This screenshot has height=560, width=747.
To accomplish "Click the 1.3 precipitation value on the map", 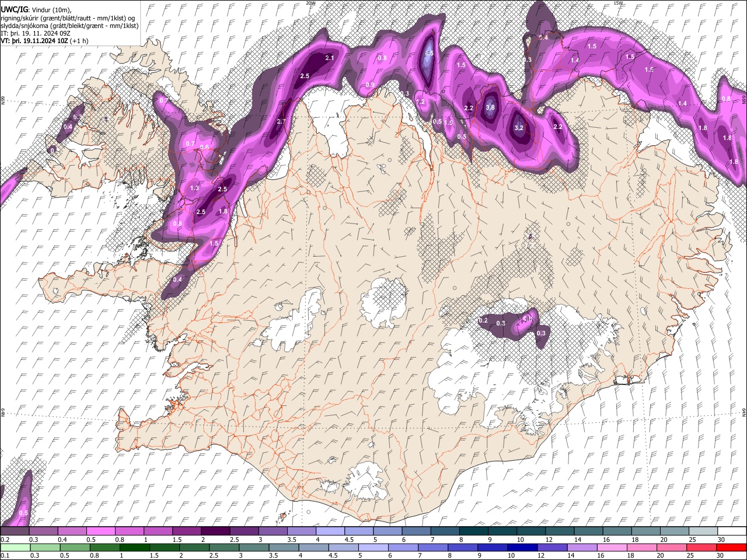I will (x=195, y=188).
